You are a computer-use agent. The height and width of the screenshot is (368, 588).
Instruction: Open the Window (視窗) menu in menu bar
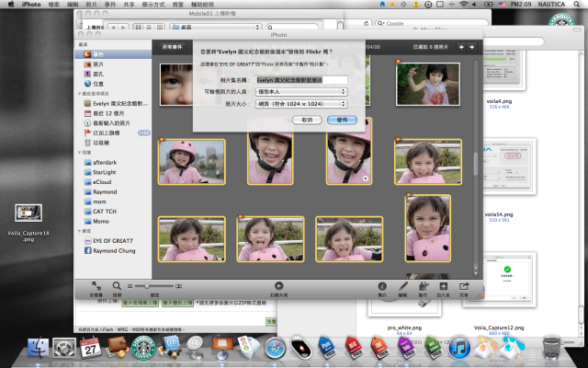[x=177, y=5]
